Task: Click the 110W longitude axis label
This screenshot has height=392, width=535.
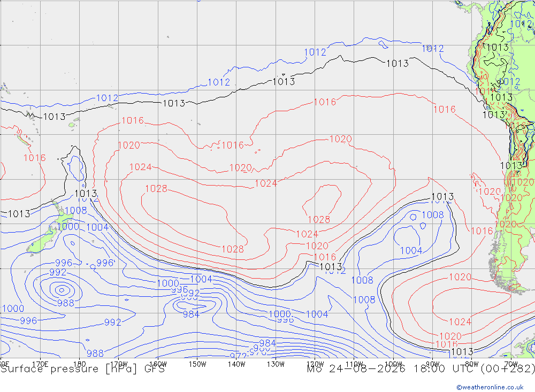Action: (x=354, y=364)
